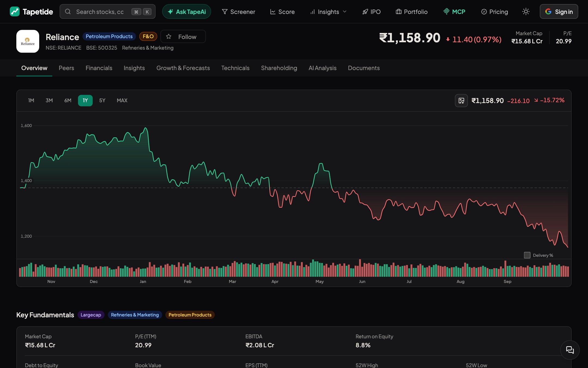Enable the Delivery % checkbox
Viewport: 588px width, 368px height.
click(527, 255)
